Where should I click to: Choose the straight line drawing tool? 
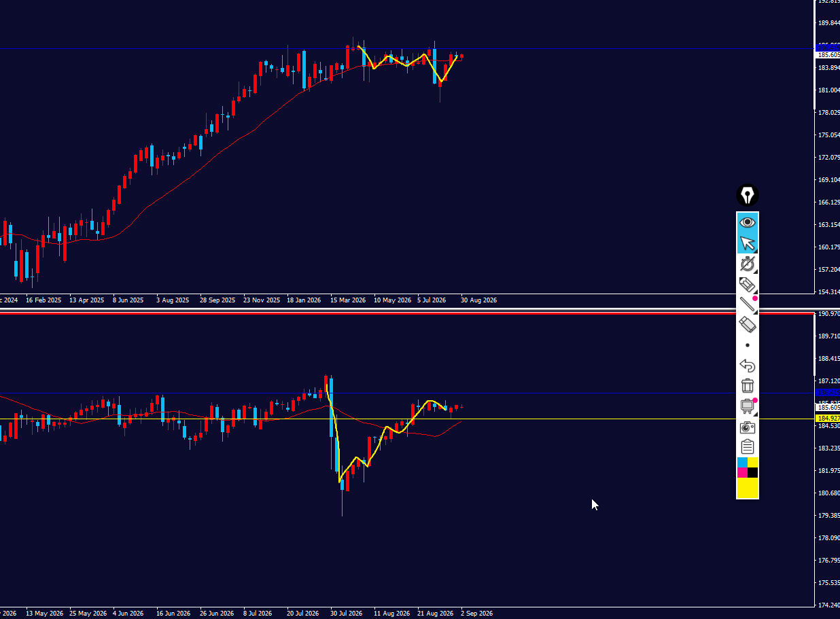[x=748, y=304]
